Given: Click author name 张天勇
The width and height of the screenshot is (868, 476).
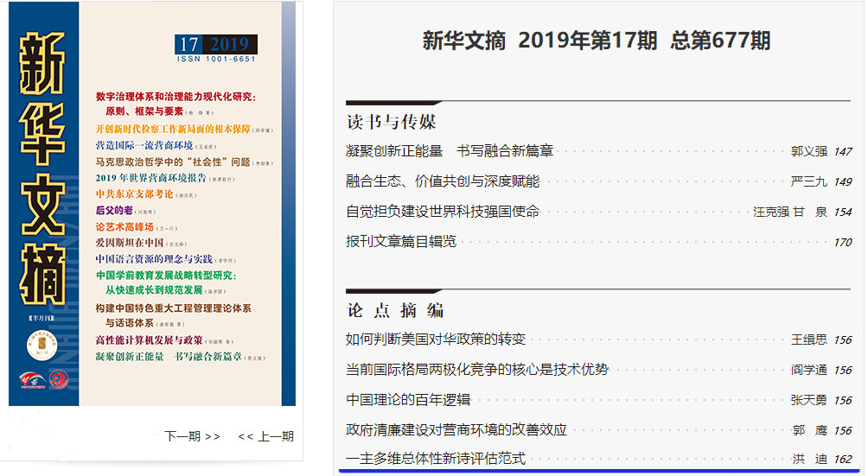Looking at the screenshot, I should click(x=808, y=400).
